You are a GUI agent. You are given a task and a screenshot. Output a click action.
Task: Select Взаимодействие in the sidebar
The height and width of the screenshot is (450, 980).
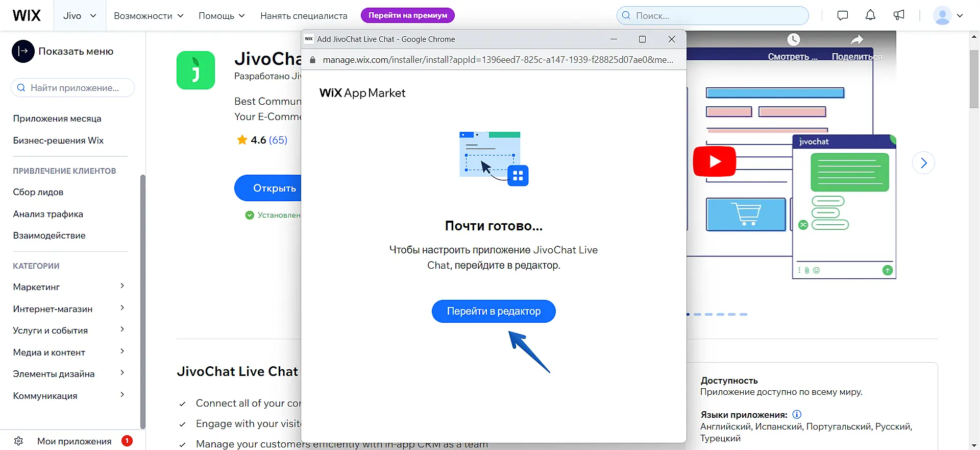coord(49,235)
